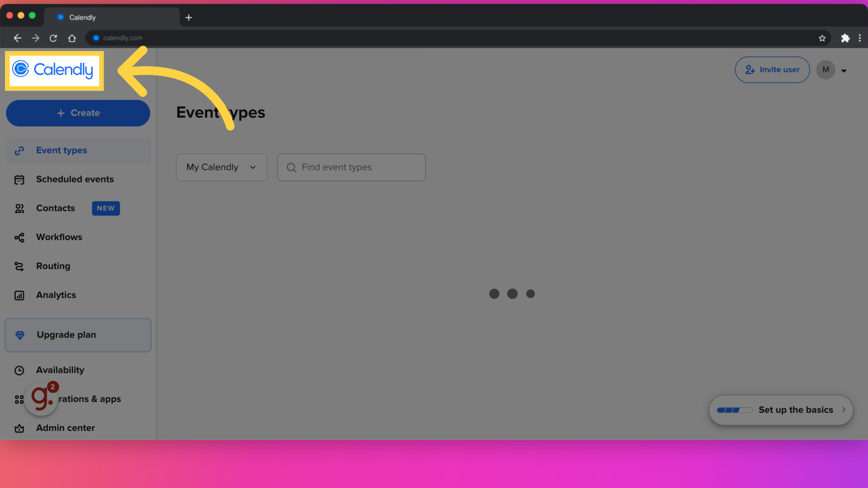Screen dimensions: 868x488
Task: Toggle the Upgrade plan highlighted selection
Action: click(77, 335)
